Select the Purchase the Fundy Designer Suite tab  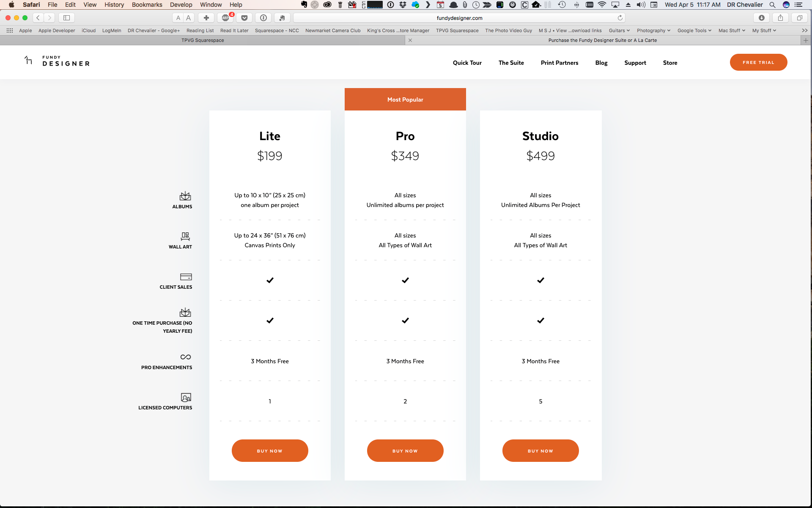tap(603, 40)
